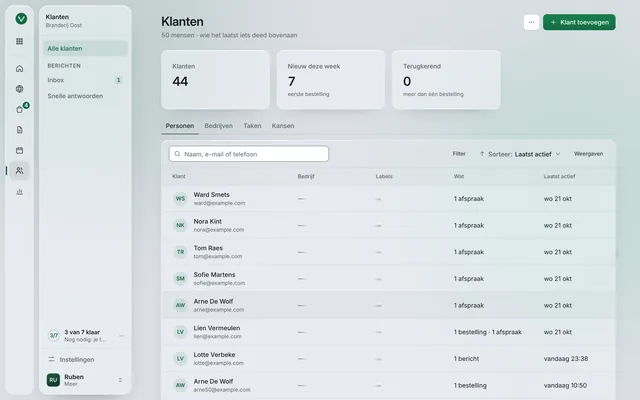Open Arne De Wolf with arne50@example.com

click(213, 381)
